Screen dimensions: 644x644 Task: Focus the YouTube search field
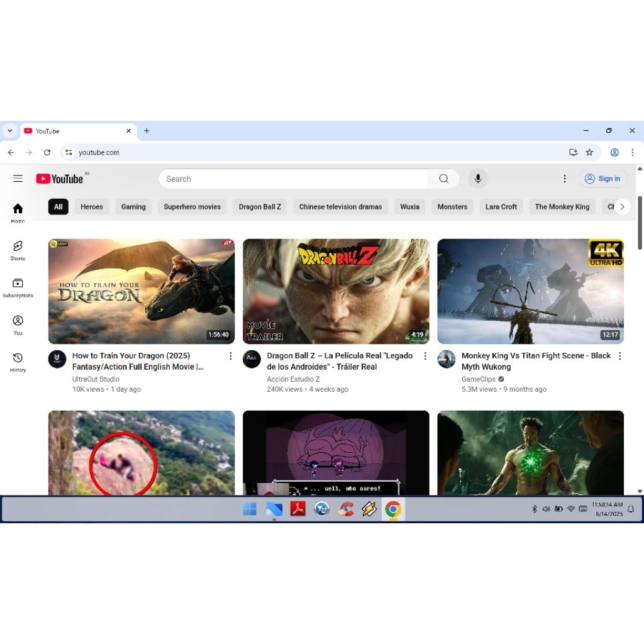pos(293,179)
